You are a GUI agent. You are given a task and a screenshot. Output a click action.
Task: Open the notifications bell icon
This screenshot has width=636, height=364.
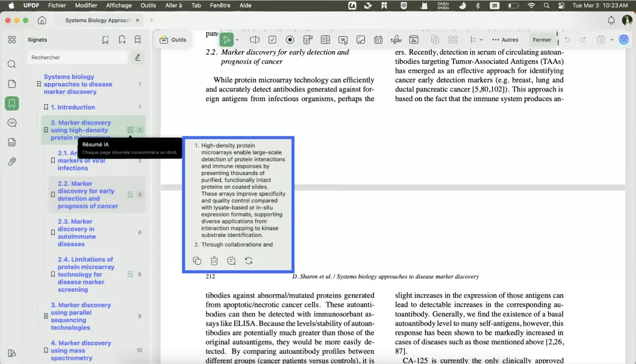point(611,20)
